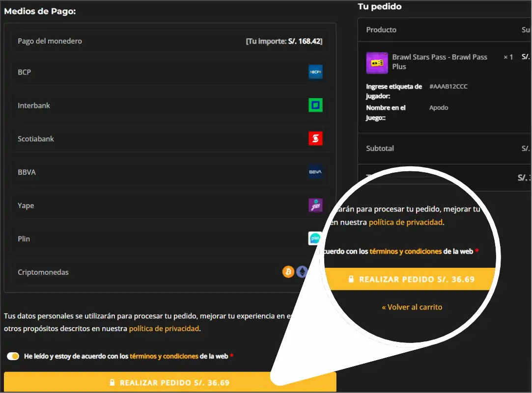
Task: Choose BCP as payment method
Action: click(x=170, y=72)
